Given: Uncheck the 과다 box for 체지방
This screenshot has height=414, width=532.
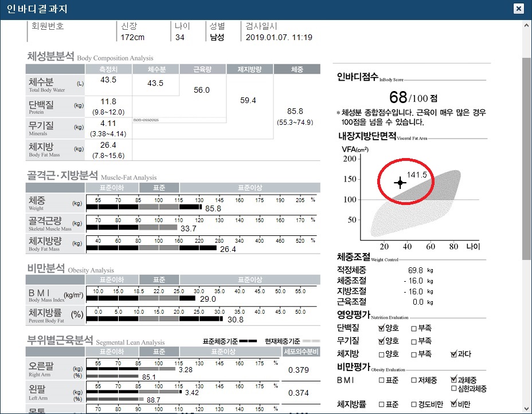Looking at the screenshot, I should point(453,354).
